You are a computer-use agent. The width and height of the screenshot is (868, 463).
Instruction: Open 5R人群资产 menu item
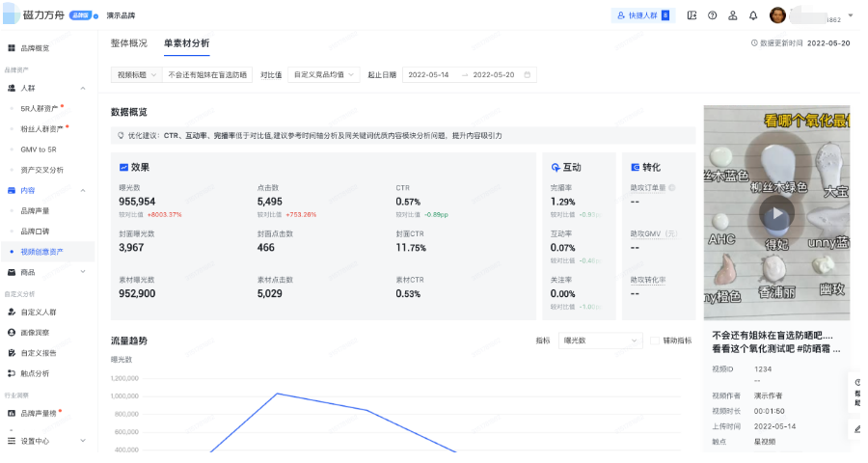click(40, 109)
